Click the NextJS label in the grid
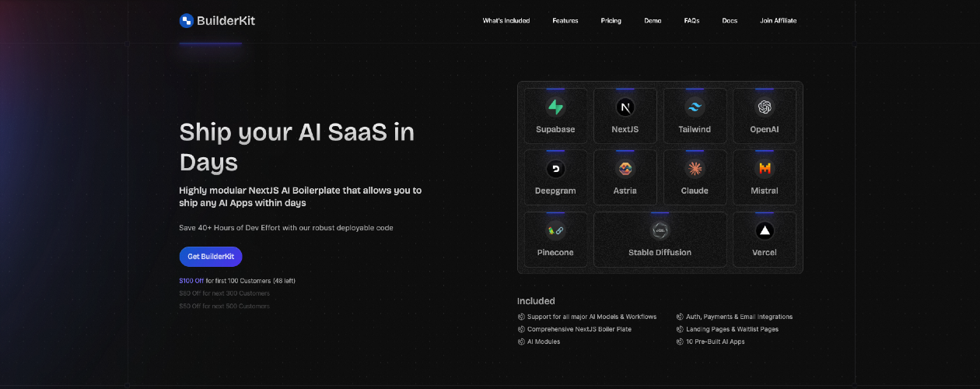Viewport: 980px width, 389px height. 625,129
